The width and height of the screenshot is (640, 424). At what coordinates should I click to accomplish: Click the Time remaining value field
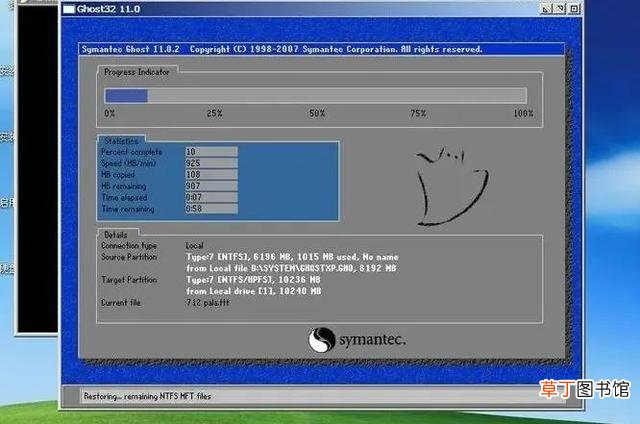pyautogui.click(x=211, y=209)
